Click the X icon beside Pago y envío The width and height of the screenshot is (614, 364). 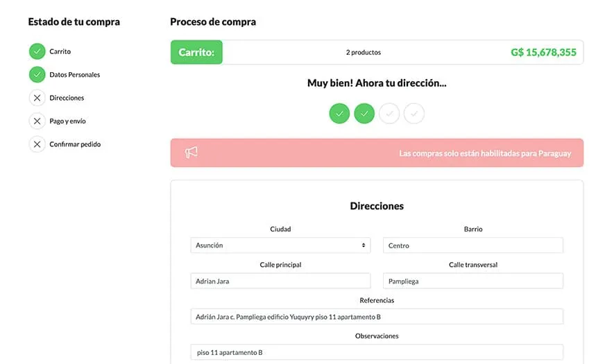37,121
